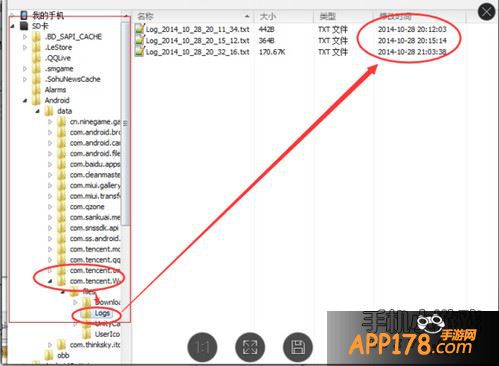Select the com.android.file folder label
The height and width of the screenshot is (366, 499).
[x=95, y=154]
